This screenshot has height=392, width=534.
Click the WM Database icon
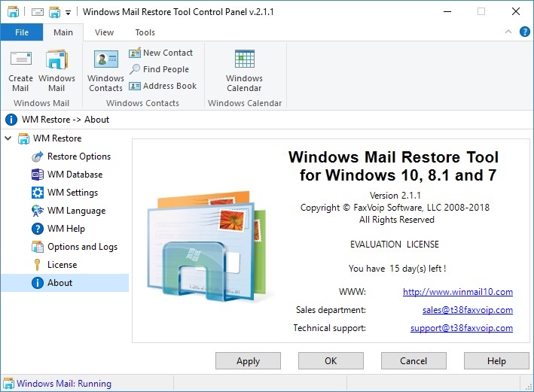(38, 175)
